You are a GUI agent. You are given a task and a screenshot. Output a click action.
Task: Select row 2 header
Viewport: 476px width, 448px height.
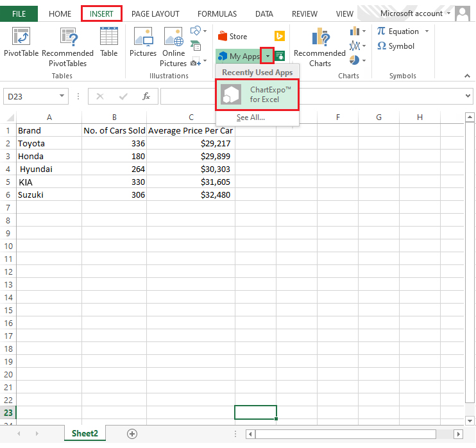coord(8,143)
